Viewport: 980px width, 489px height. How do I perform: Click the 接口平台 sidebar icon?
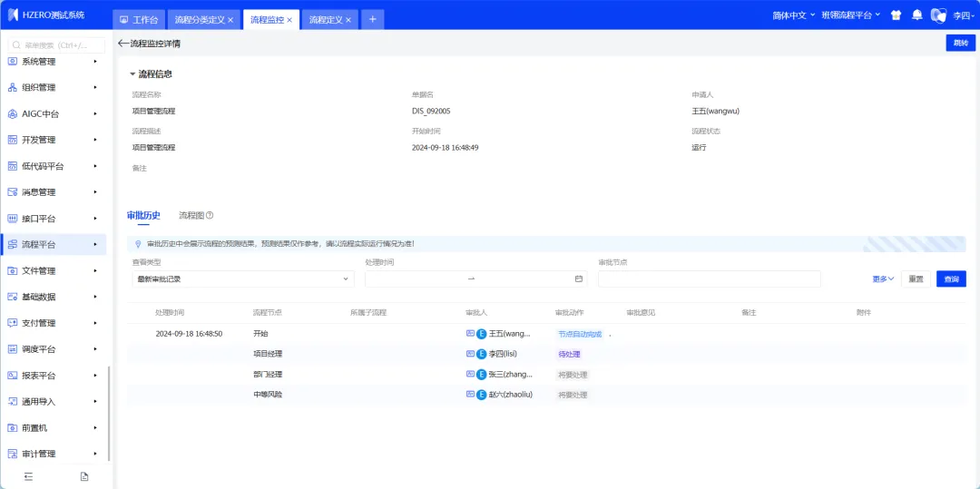[12, 219]
